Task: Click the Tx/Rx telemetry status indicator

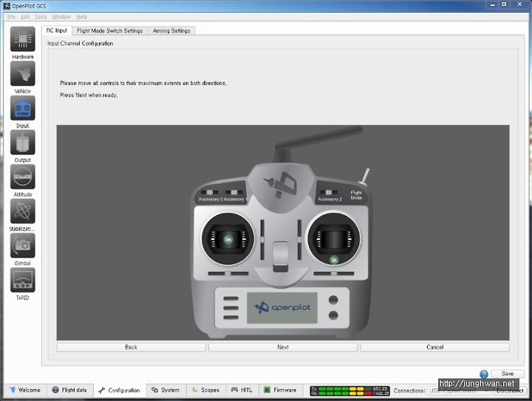Action: click(x=349, y=391)
